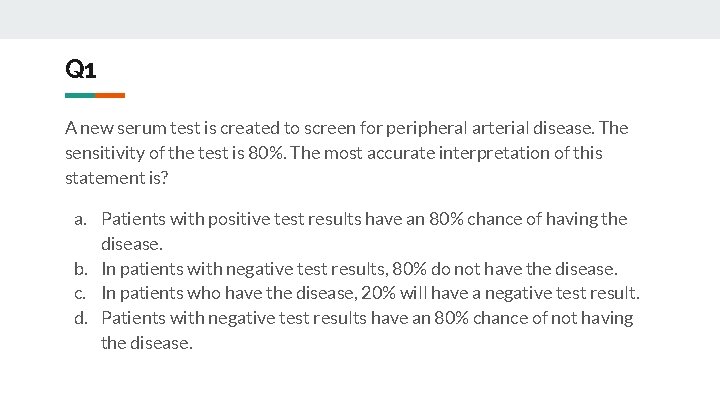Select answer b about negative test results
The width and height of the screenshot is (720, 405).
[x=360, y=269]
